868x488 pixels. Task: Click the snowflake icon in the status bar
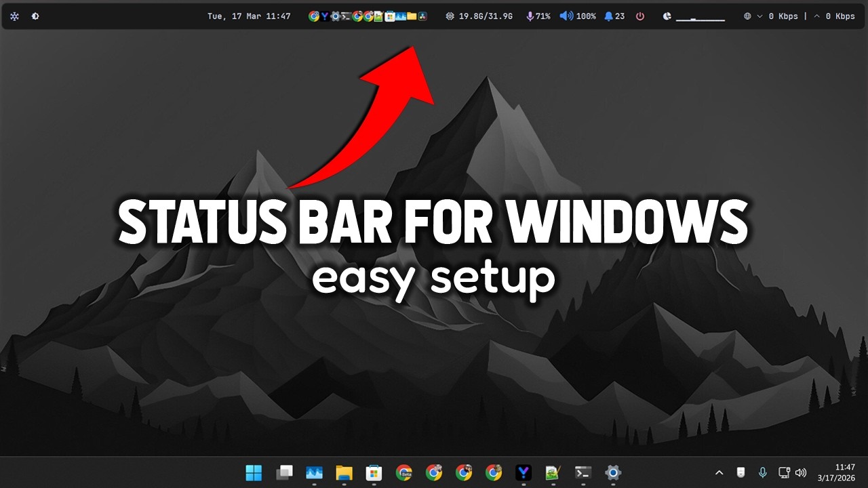tap(14, 16)
